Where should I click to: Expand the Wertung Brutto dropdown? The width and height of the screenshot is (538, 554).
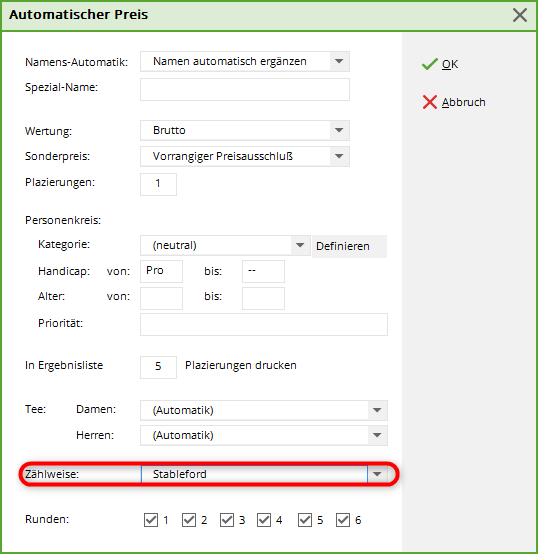(339, 130)
